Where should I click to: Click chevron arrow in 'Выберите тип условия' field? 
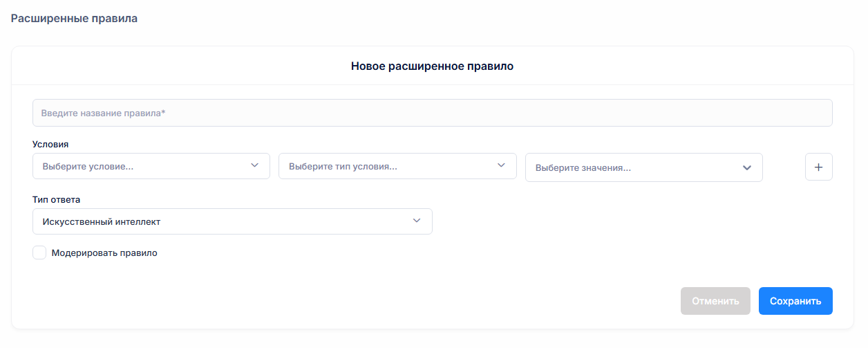click(x=501, y=166)
